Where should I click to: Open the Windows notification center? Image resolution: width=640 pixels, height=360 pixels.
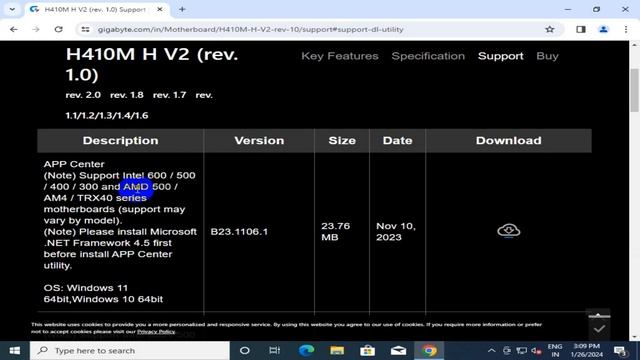pyautogui.click(x=621, y=351)
